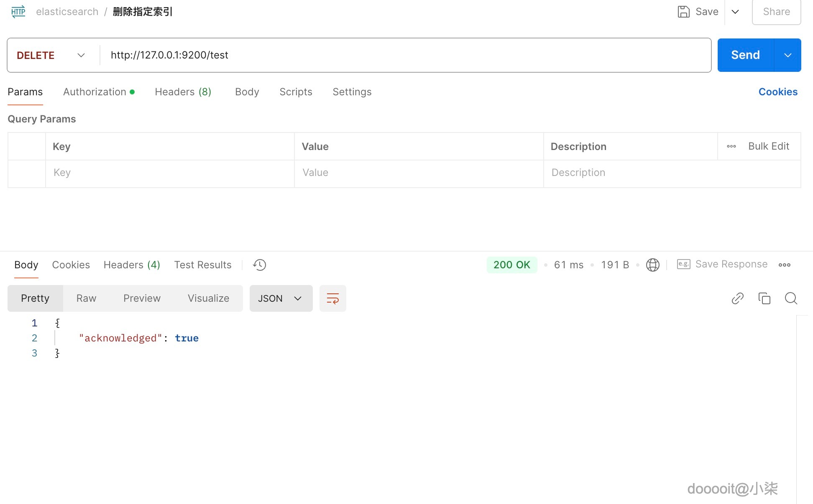Viewport: 813px width, 504px height.
Task: Open the JSON format dropdown
Action: tap(281, 298)
